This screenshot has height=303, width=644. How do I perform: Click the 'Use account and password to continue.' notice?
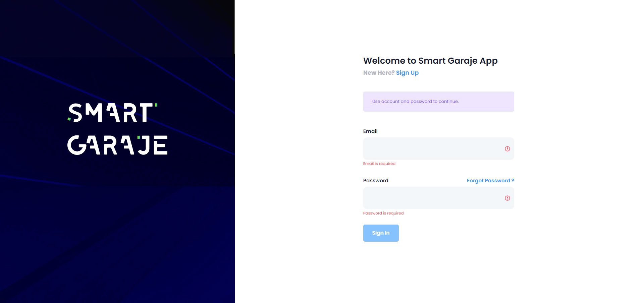tap(438, 102)
